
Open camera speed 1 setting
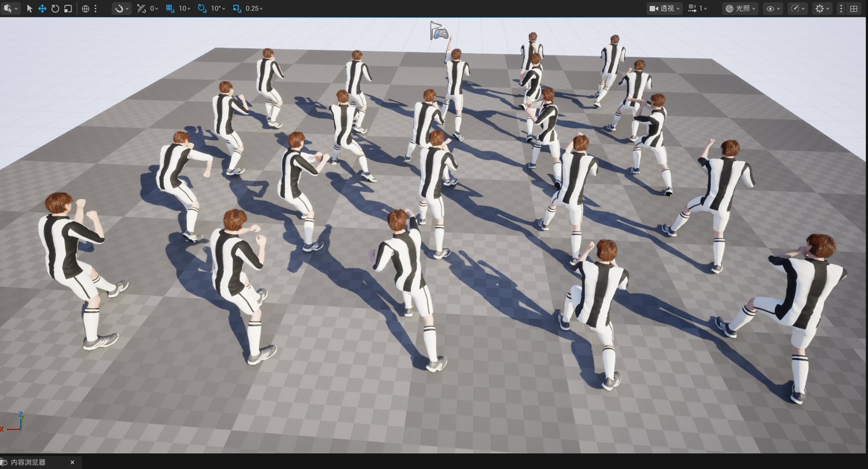[698, 9]
